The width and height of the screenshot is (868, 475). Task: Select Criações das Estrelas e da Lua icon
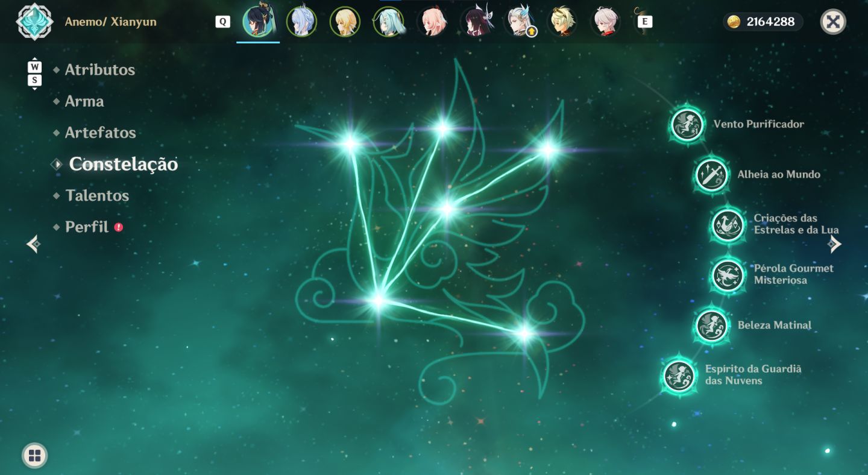pos(728,225)
